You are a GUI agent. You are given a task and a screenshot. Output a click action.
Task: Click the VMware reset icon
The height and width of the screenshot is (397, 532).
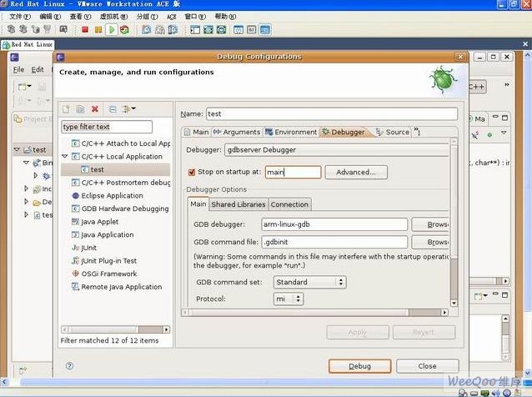pos(124,29)
